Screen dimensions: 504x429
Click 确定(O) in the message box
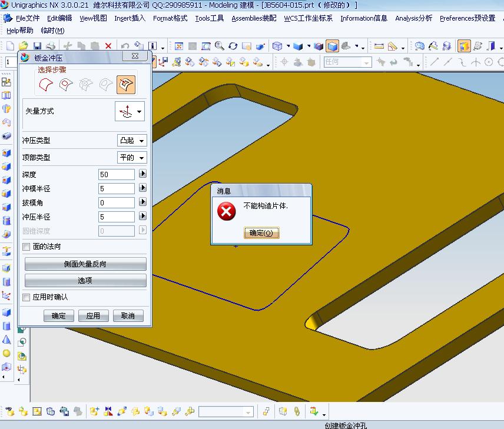tap(261, 232)
